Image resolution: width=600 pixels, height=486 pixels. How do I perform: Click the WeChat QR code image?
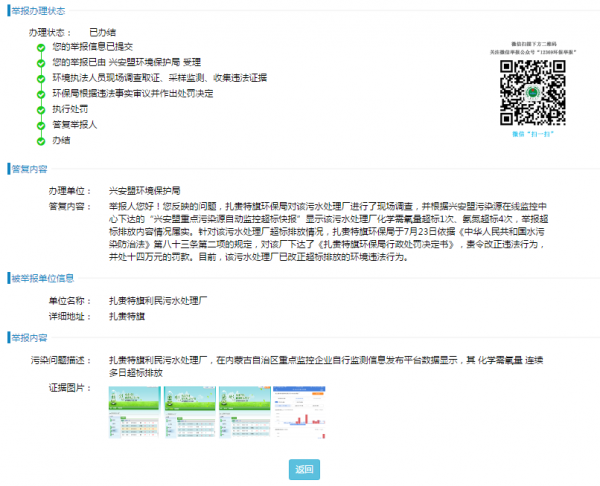tap(528, 86)
